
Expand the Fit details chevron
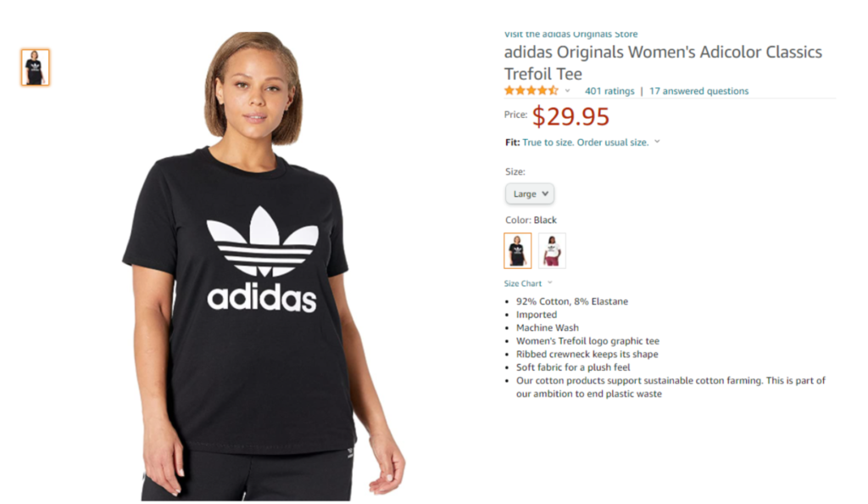pyautogui.click(x=657, y=142)
